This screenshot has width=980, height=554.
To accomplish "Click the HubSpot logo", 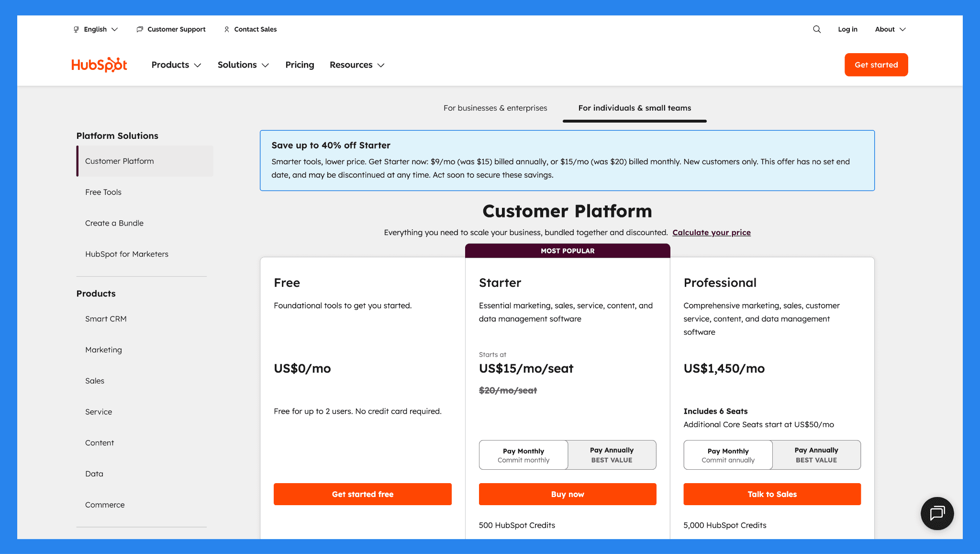I will [x=99, y=65].
